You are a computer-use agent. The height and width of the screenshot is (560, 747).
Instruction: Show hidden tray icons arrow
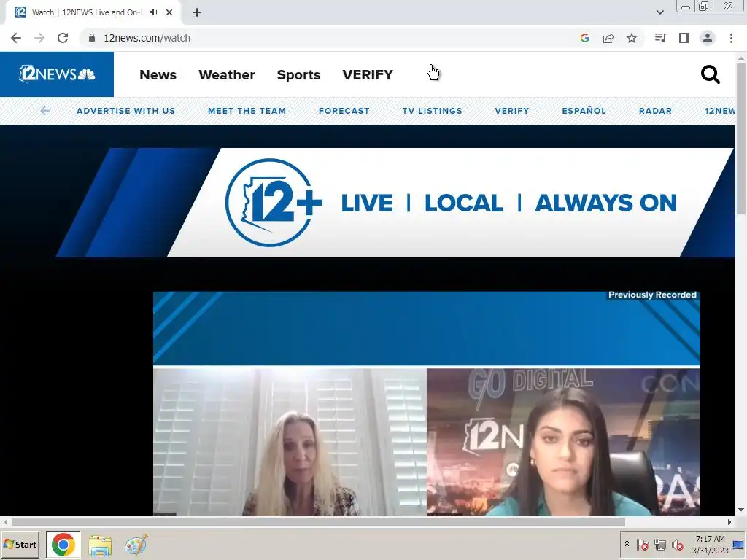coord(627,544)
